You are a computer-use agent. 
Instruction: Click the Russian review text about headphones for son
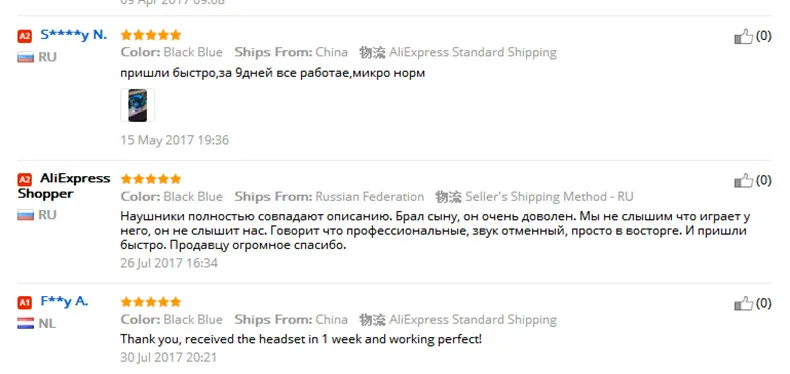coord(435,231)
